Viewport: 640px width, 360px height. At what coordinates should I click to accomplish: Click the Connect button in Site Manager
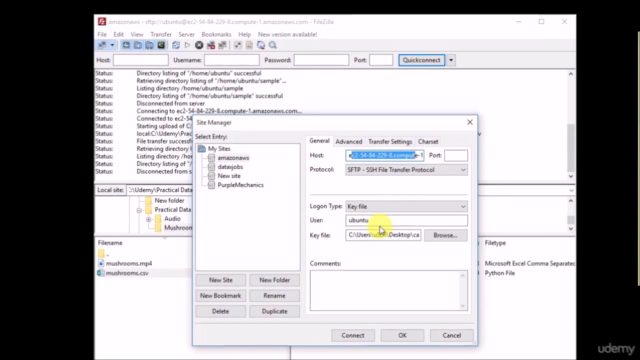[353, 336]
